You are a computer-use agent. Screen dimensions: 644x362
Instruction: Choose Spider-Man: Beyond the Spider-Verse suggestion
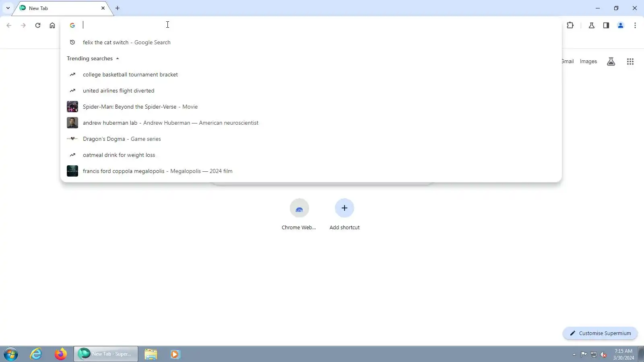coord(311,107)
